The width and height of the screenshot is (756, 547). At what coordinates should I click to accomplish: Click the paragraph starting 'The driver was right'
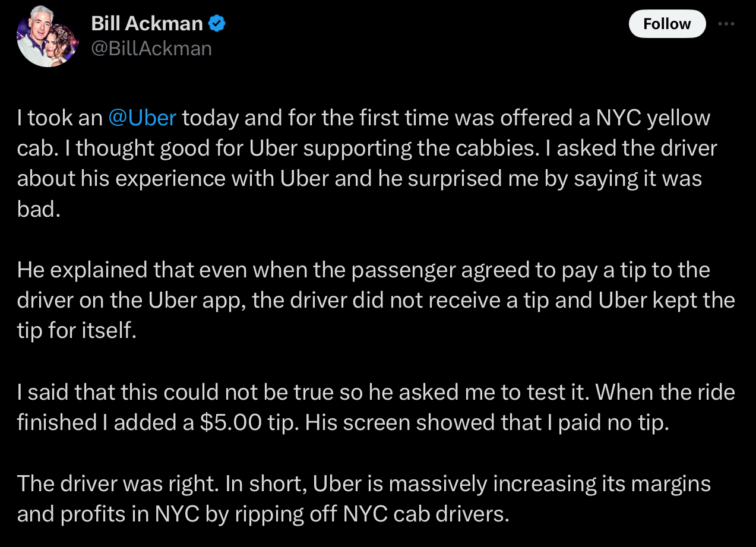click(363, 498)
